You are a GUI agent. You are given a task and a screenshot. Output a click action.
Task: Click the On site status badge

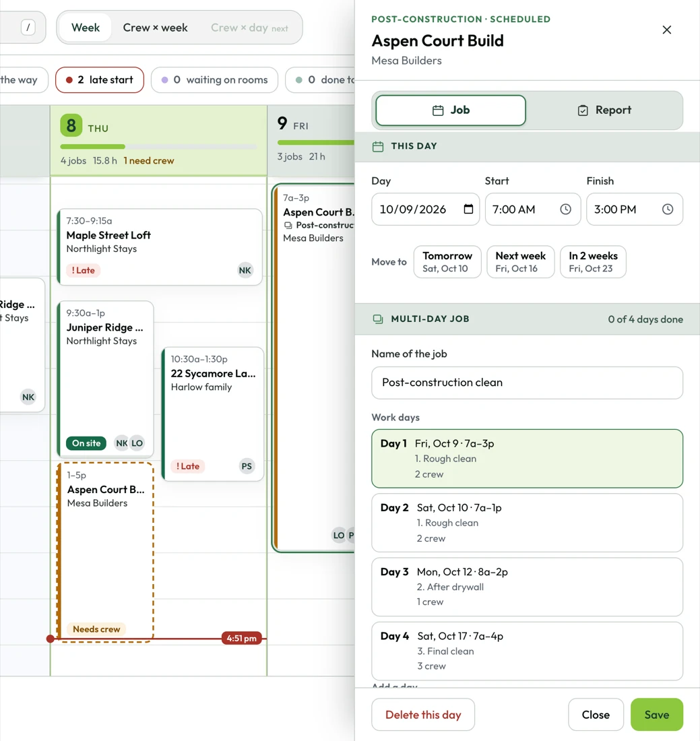click(86, 443)
